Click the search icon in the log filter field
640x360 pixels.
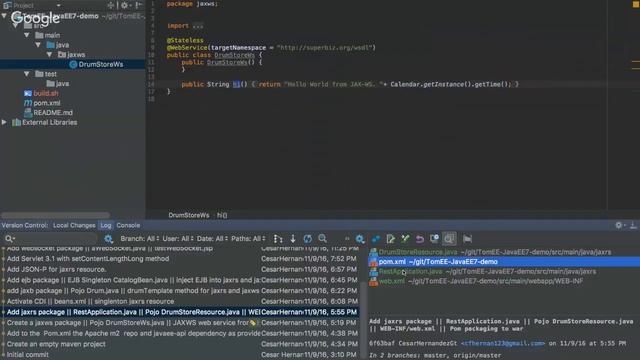9,239
